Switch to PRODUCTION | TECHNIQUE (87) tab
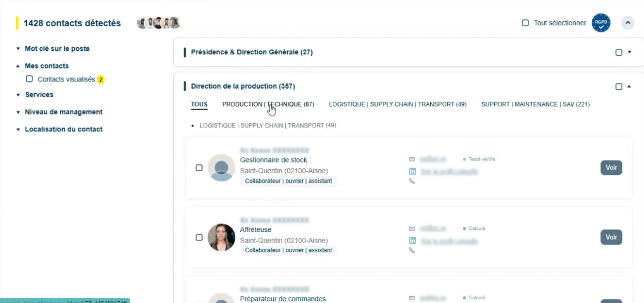This screenshot has height=303, width=644. coord(268,104)
